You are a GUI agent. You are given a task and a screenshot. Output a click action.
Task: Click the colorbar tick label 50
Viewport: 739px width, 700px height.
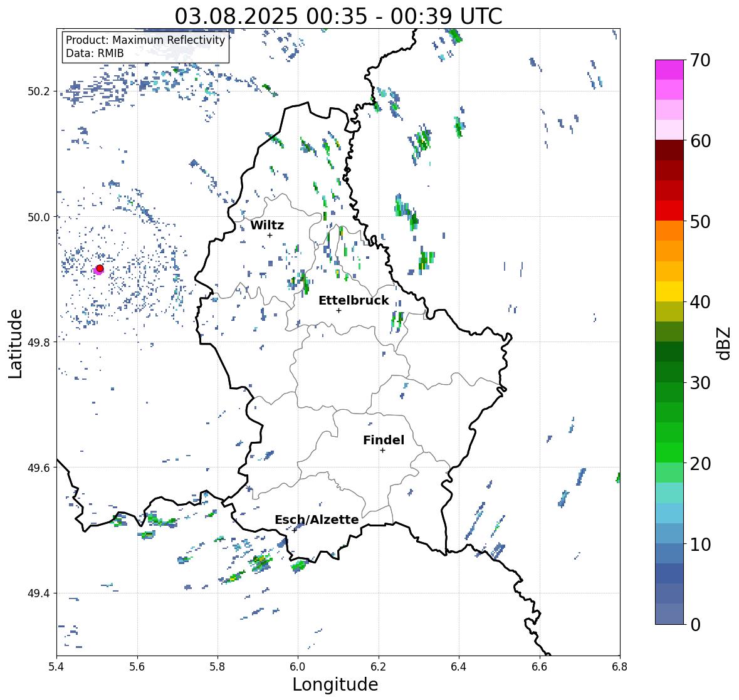(x=700, y=221)
